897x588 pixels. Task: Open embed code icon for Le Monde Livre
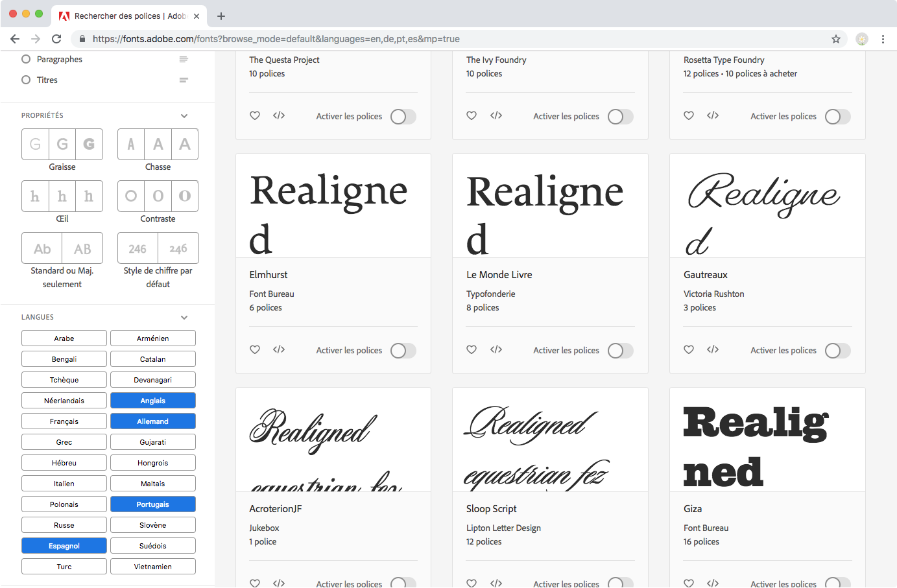(x=496, y=349)
